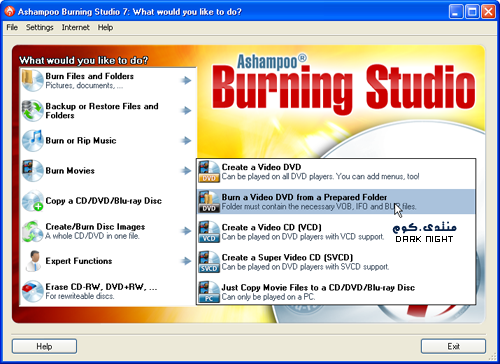Click the Create a Video DVD icon
This screenshot has height=364, width=500.
tap(209, 172)
